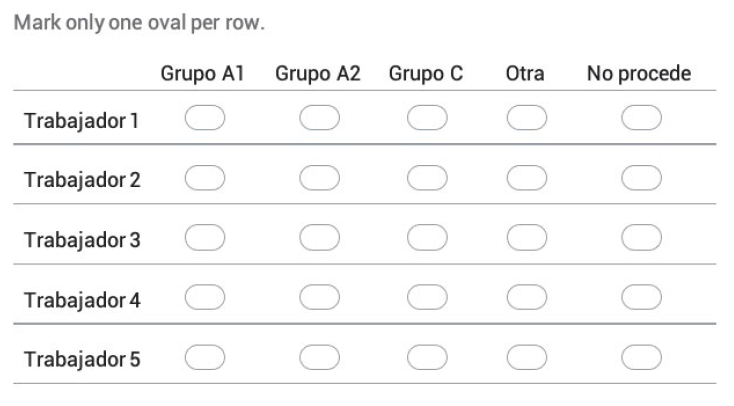This screenshot has width=734, height=406.
Task: Choose No procede for Trabajador 1
Action: pos(641,118)
